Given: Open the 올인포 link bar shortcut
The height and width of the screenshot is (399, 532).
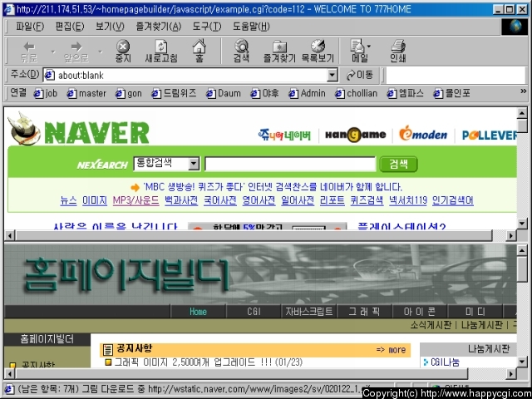Looking at the screenshot, I should tap(452, 93).
